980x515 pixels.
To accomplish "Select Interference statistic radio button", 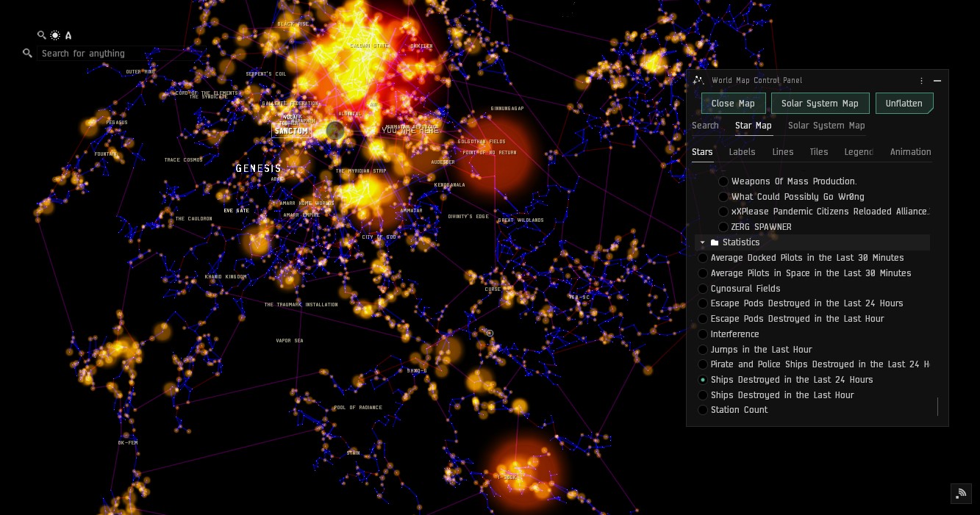I will [703, 334].
